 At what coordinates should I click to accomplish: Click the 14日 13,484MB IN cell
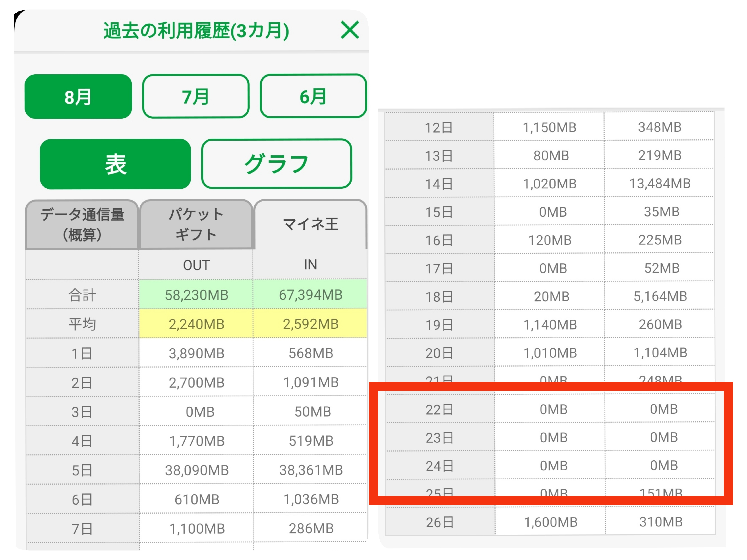click(x=659, y=184)
